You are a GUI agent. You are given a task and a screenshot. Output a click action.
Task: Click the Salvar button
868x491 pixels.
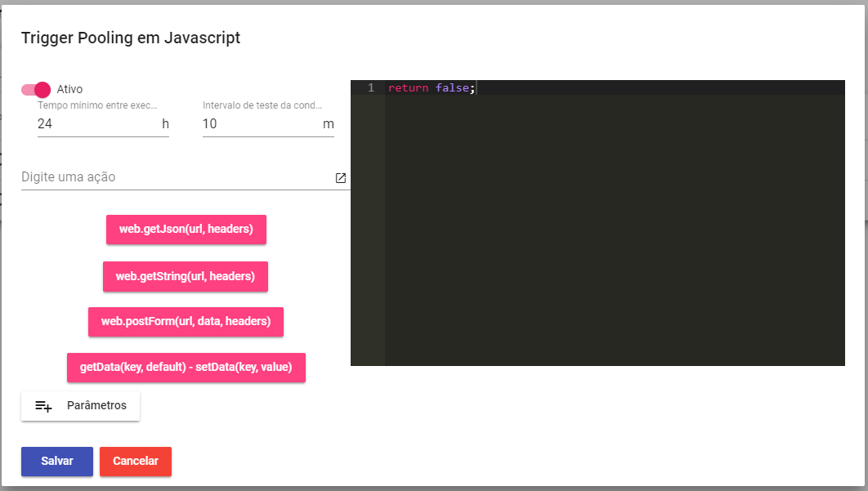[57, 461]
